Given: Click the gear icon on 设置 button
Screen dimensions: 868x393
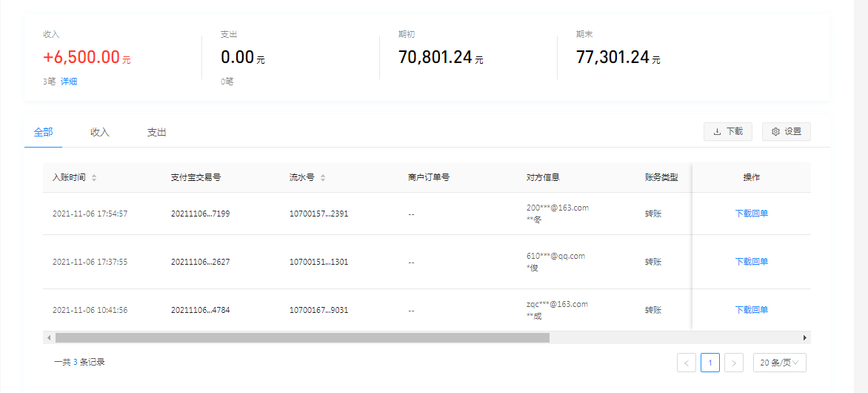Looking at the screenshot, I should 775,132.
